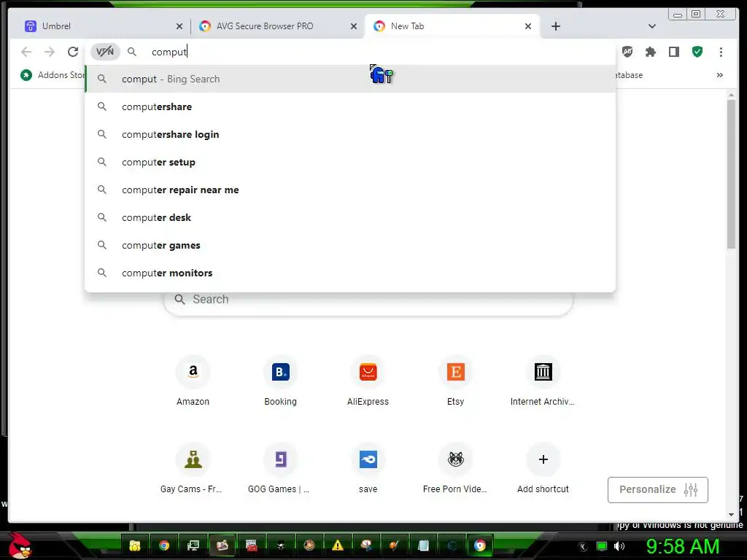Open the folder icon in taskbar
Image resolution: width=747 pixels, height=560 pixels.
click(x=135, y=545)
